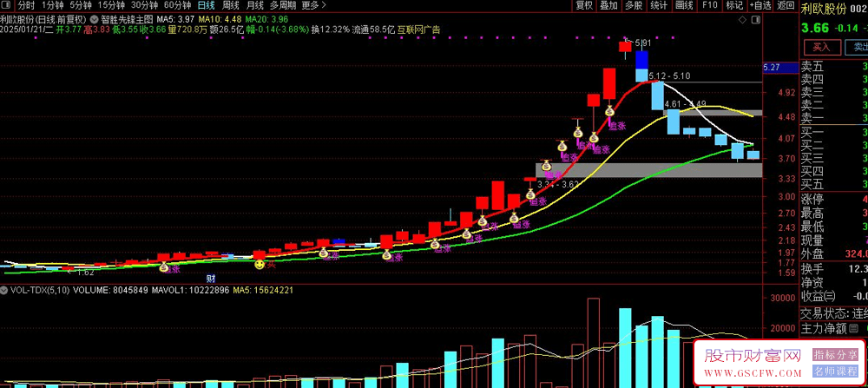868x388 pixels.
Task: Click the 1.62 low price label
Action: 85,273
